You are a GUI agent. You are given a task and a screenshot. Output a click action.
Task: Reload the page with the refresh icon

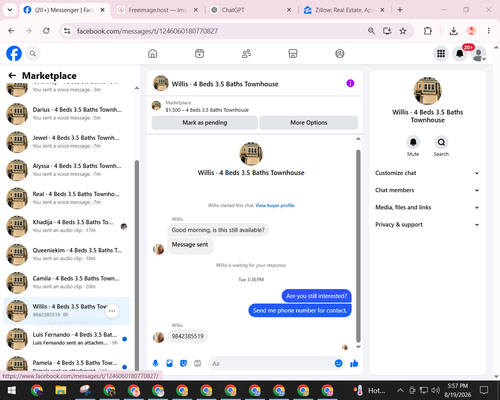pyautogui.click(x=46, y=31)
